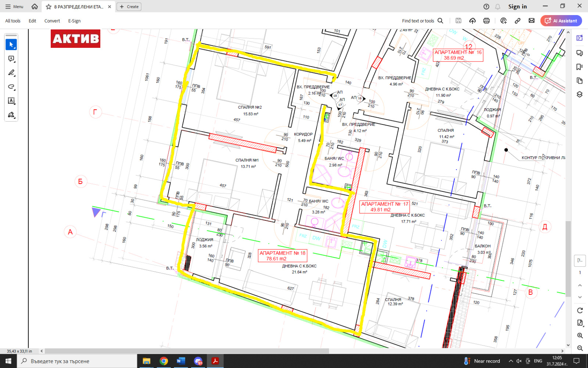Open Microsoft Word from the taskbar

(x=180, y=361)
